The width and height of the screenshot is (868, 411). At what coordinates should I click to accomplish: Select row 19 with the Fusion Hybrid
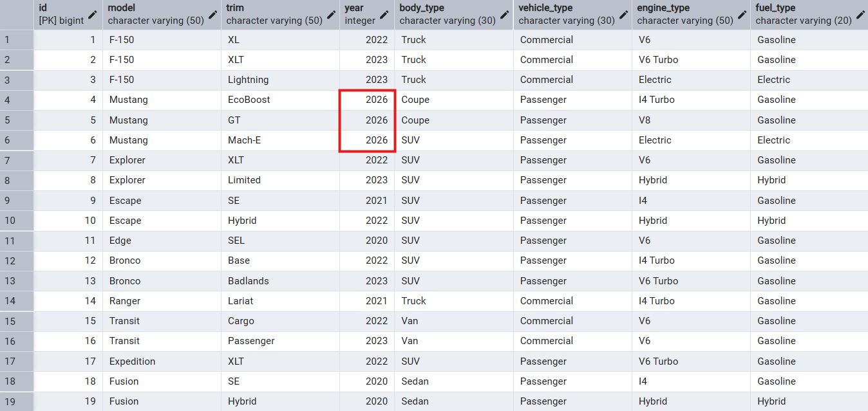pyautogui.click(x=17, y=401)
